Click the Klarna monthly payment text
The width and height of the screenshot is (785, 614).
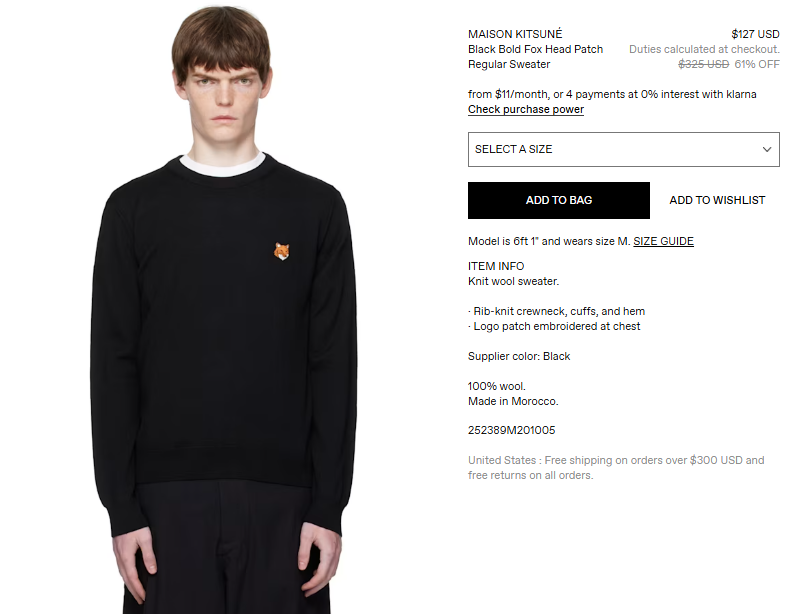tap(612, 94)
